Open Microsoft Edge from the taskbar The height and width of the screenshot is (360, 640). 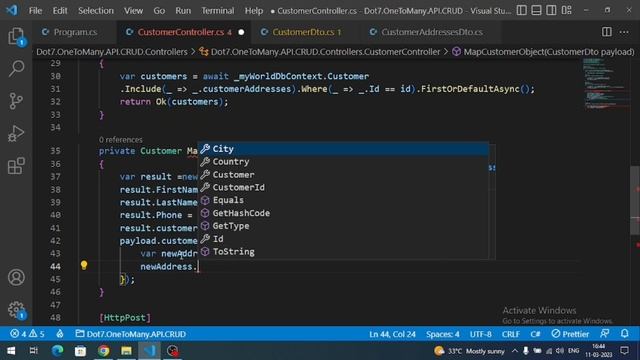(58, 351)
